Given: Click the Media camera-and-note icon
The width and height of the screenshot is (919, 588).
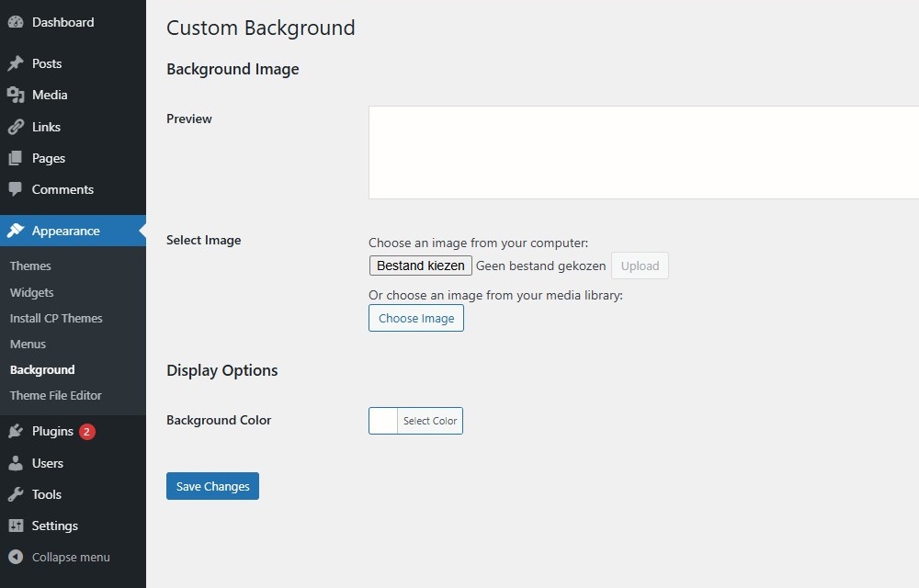Looking at the screenshot, I should tap(16, 95).
